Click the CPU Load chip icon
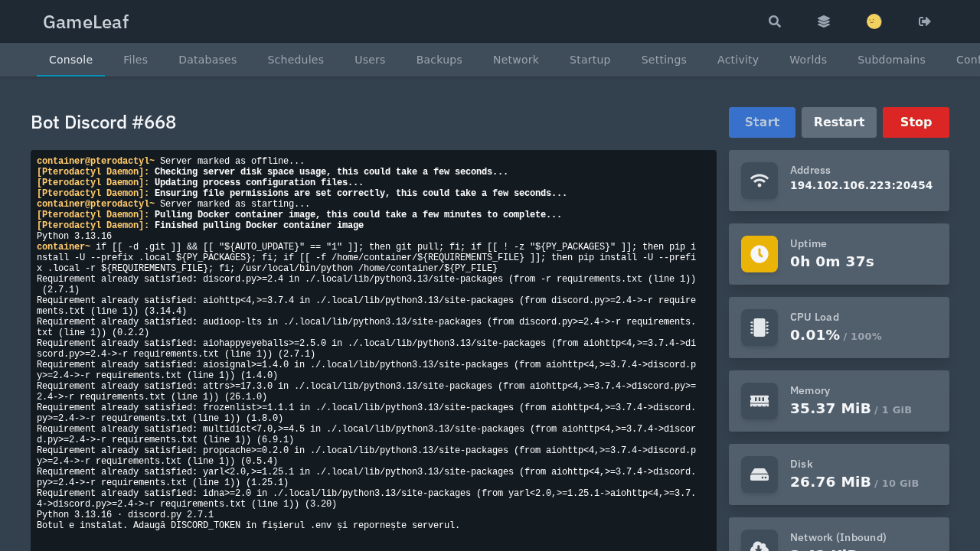The image size is (980, 551). tap(759, 328)
